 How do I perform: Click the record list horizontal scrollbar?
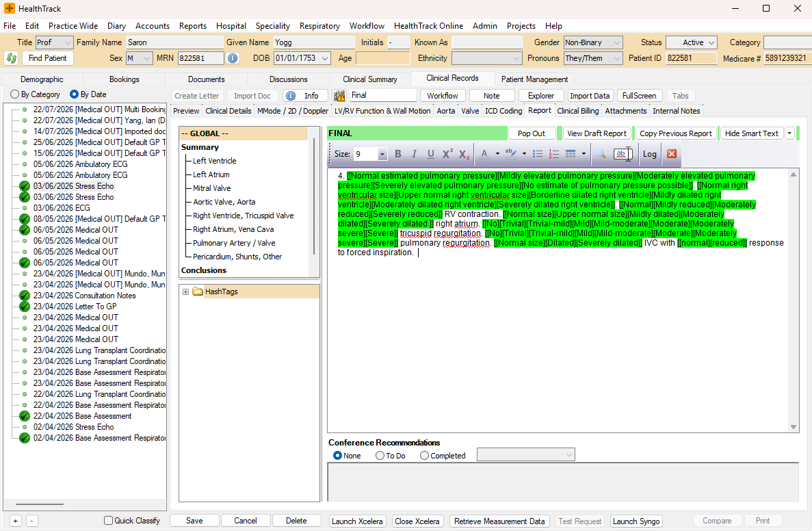click(x=40, y=504)
